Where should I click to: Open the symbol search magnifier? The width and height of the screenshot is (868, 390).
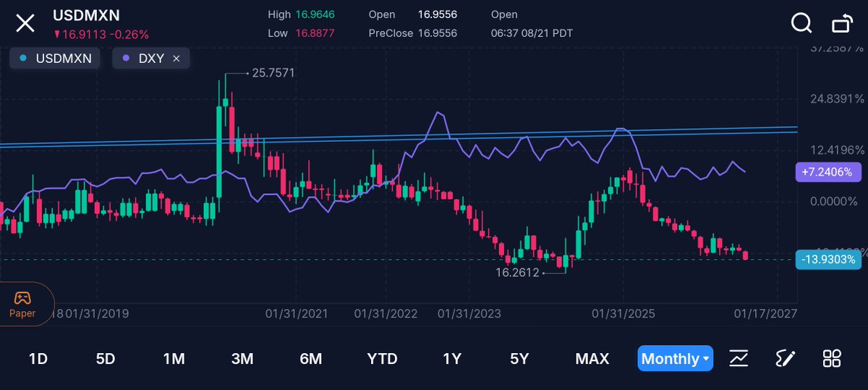point(801,23)
